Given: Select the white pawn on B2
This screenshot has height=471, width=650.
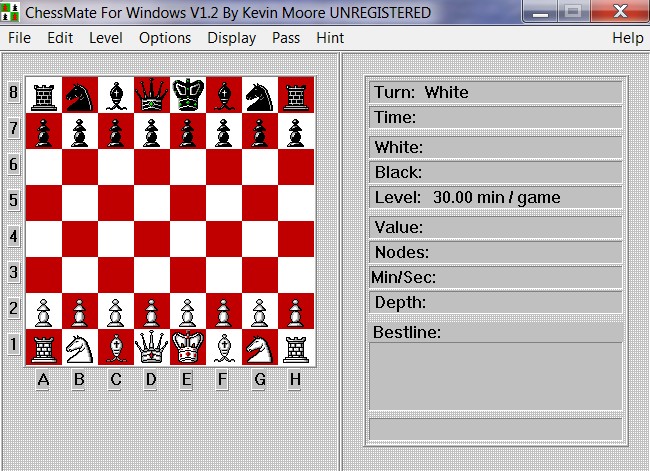Looking at the screenshot, I should tap(80, 311).
